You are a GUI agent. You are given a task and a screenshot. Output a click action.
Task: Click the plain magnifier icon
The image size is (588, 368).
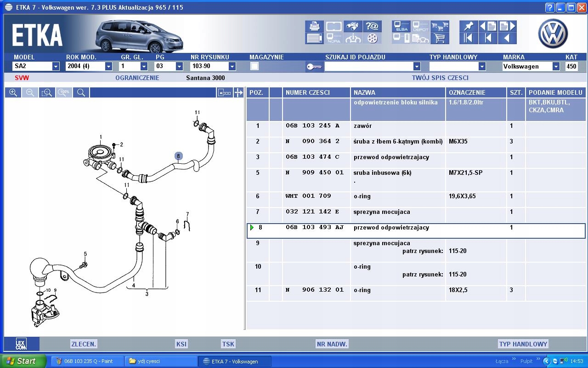[x=81, y=92]
